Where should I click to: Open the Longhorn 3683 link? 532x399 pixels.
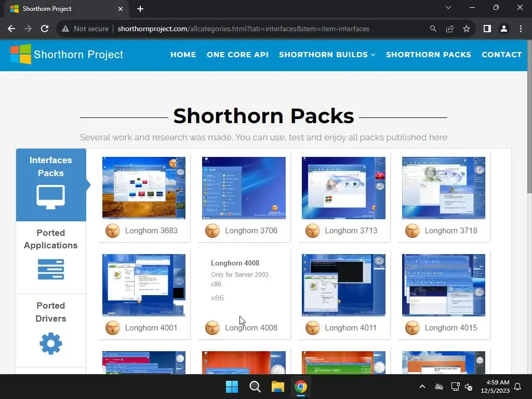[x=151, y=231]
